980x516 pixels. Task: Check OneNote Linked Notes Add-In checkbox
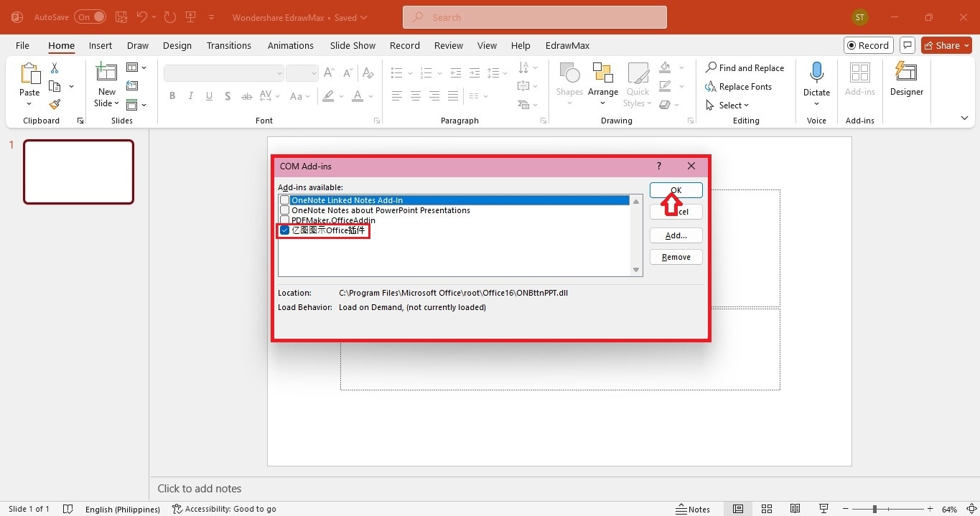(285, 200)
